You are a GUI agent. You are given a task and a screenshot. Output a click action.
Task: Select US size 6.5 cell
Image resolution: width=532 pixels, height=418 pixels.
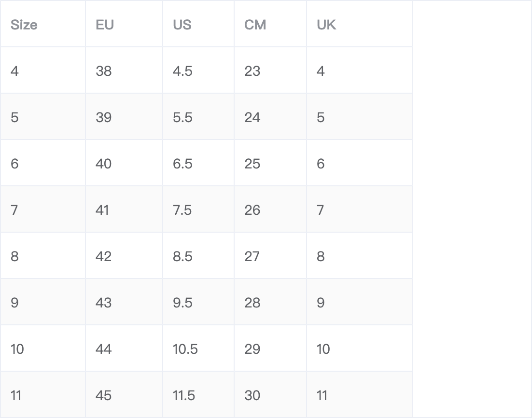198,163
